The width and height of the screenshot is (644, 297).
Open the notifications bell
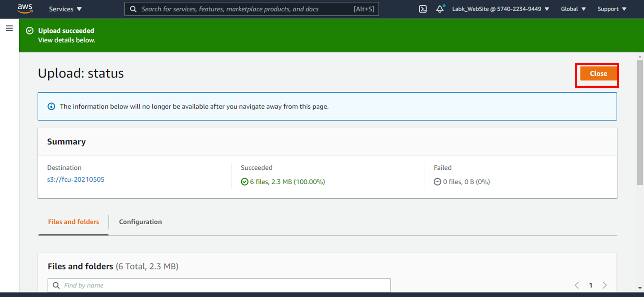click(440, 9)
